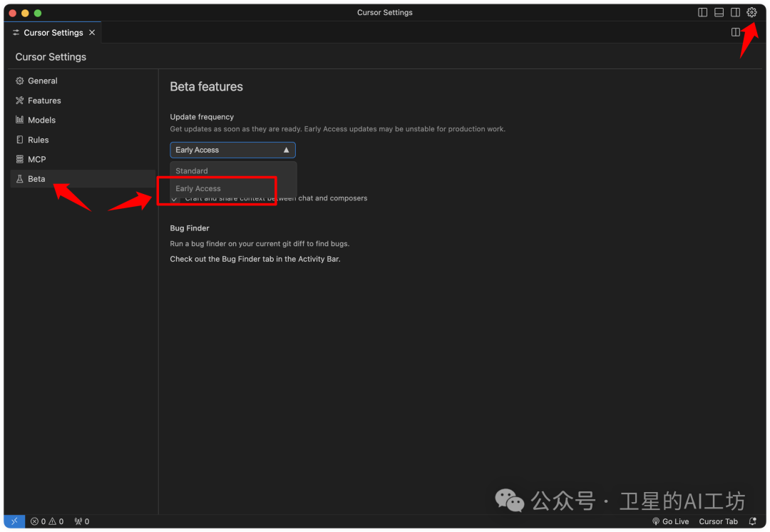Click Go Live in the status bar
Screen dimensions: 770x532
coord(670,521)
